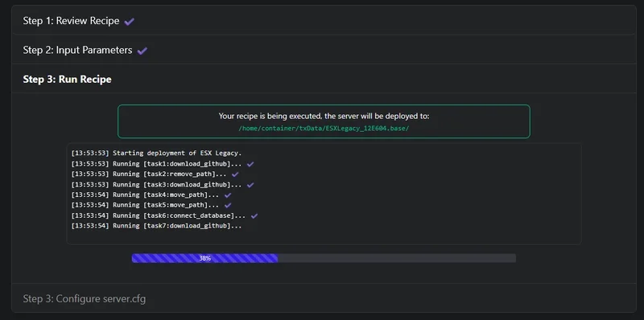Select the task4:move_path log line
Viewport: 644px width, 320px height.
[x=145, y=195]
